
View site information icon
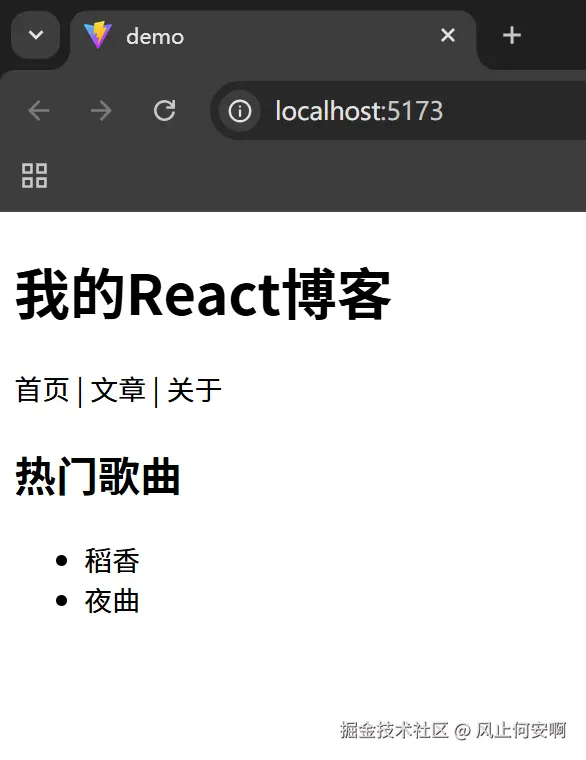coord(240,111)
